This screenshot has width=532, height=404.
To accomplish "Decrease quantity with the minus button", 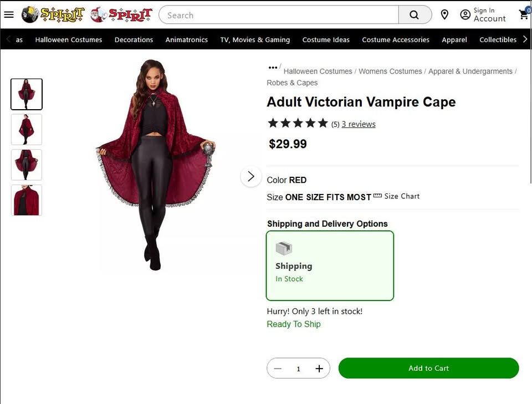I will 278,369.
